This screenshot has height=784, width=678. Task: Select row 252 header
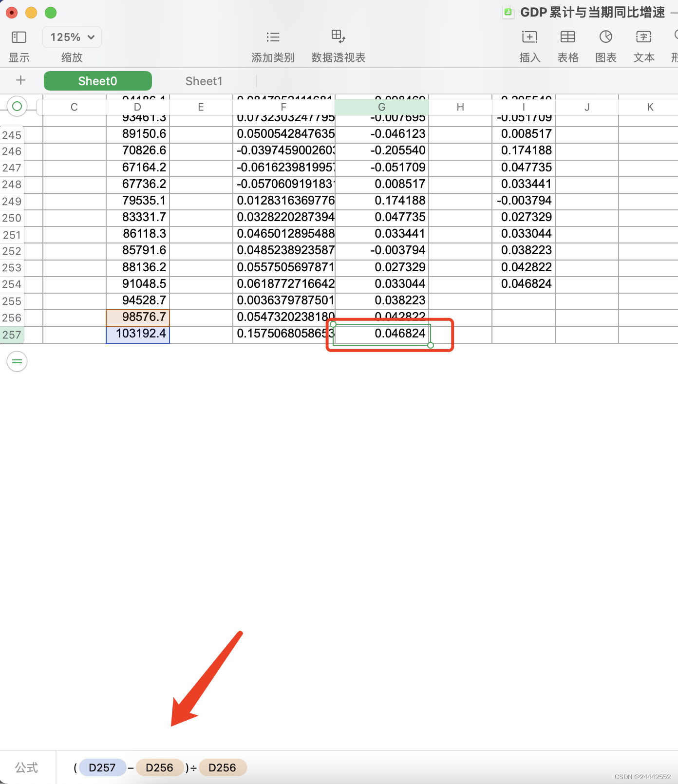[12, 251]
